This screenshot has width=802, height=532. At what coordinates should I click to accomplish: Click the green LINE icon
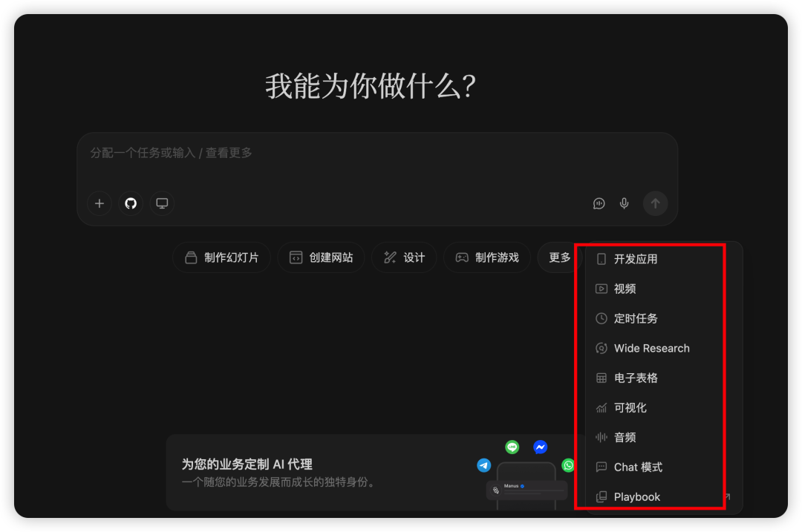(512, 447)
